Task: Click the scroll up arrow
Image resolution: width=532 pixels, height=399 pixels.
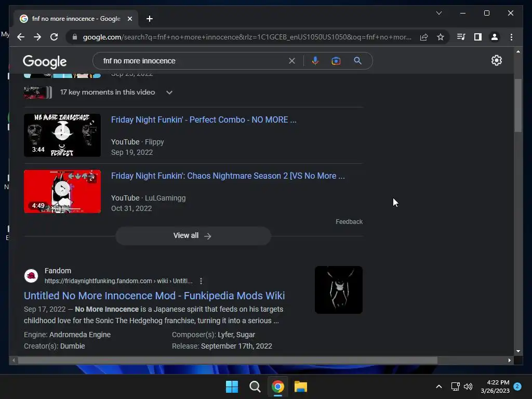Action: (518, 51)
